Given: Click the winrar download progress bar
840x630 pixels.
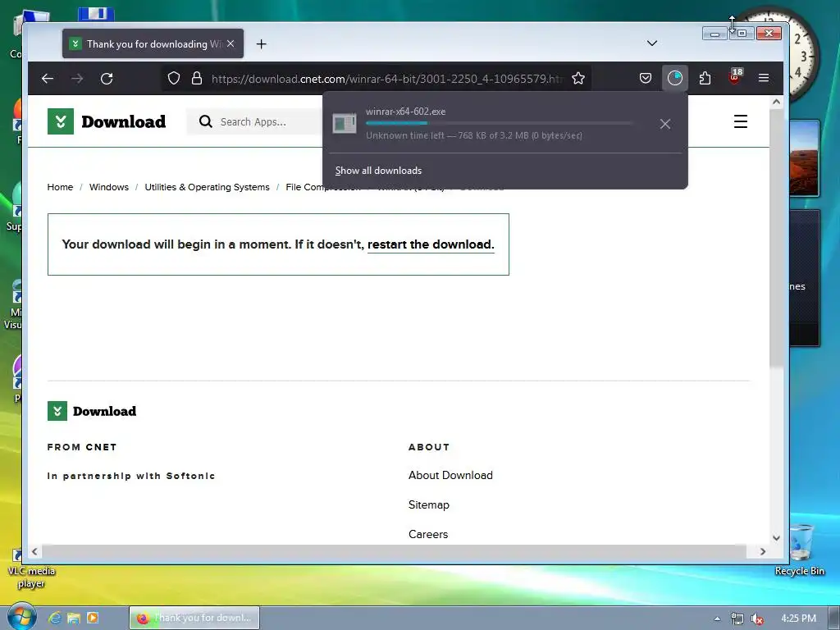Looking at the screenshot, I should click(x=499, y=123).
